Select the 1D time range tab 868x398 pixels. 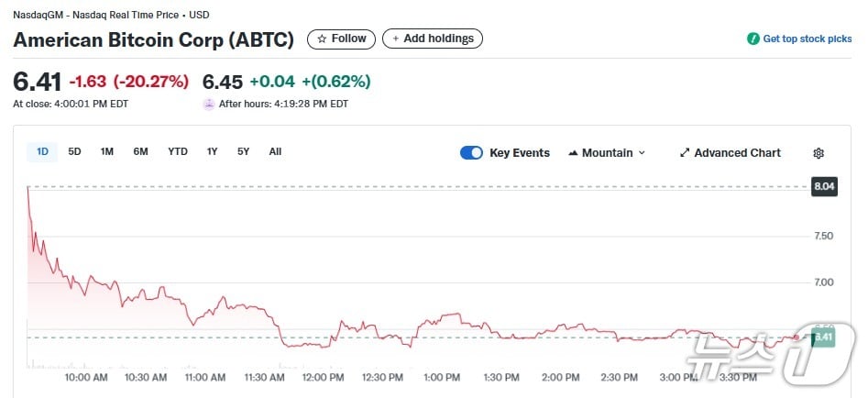point(42,151)
